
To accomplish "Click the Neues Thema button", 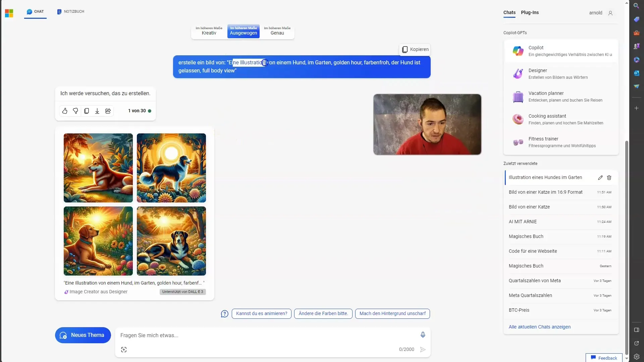I will pos(83,335).
